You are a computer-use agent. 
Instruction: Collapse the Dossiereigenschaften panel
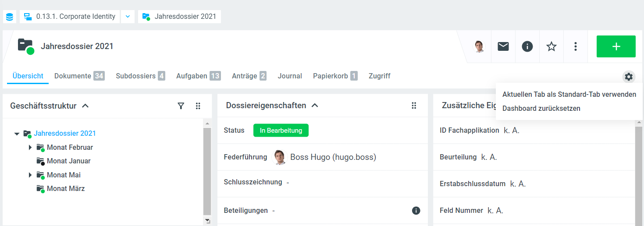[x=314, y=106]
